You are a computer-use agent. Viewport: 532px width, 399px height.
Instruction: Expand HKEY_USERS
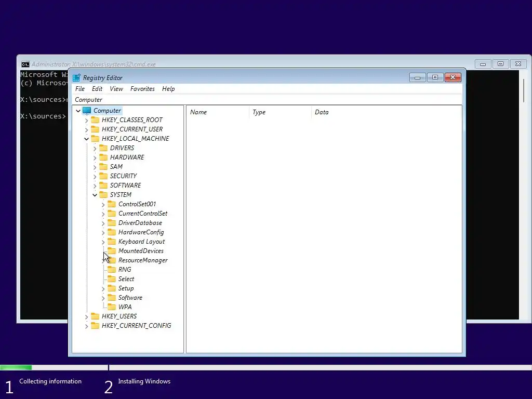pyautogui.click(x=87, y=317)
